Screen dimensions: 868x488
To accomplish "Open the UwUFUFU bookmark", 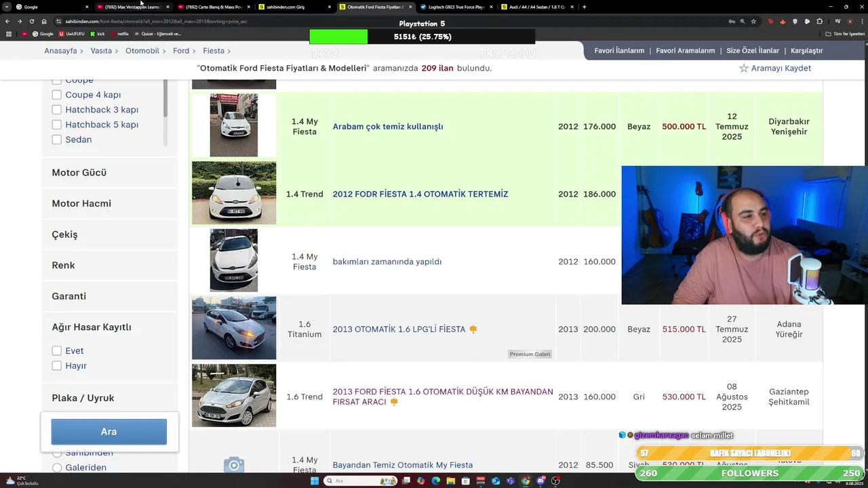I will 72,34.
